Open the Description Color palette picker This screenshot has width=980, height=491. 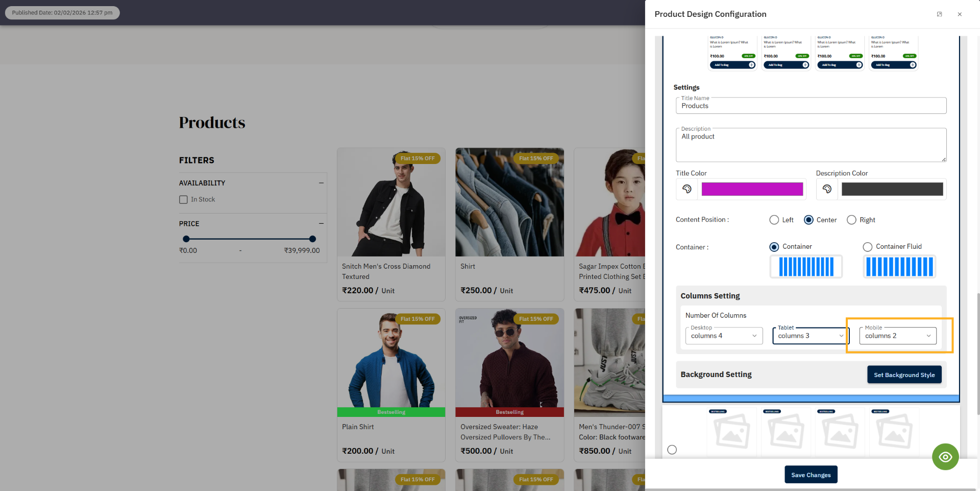827,189
